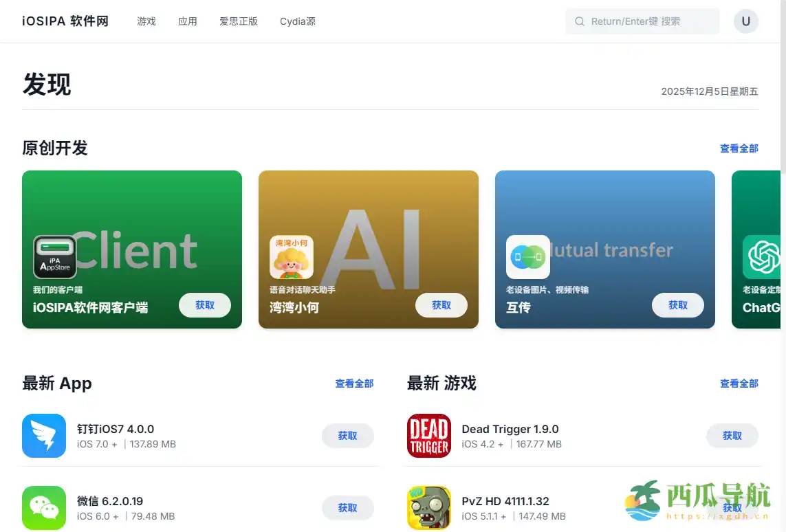Select the Dead Trigger game icon

point(428,436)
